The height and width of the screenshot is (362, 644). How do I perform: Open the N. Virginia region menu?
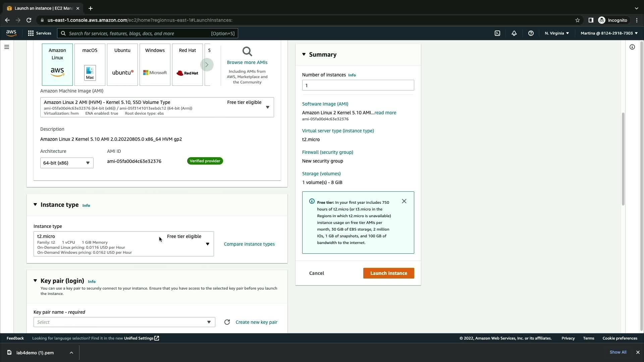coord(557,33)
